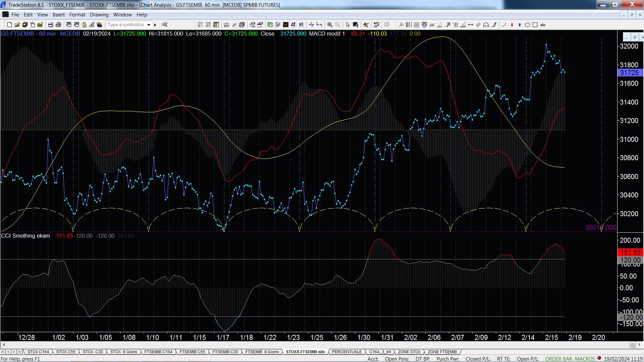Viewport: 644px width, 362px height.
Task: Open the symbol combo box dropdown arrow
Action: tap(149, 25)
